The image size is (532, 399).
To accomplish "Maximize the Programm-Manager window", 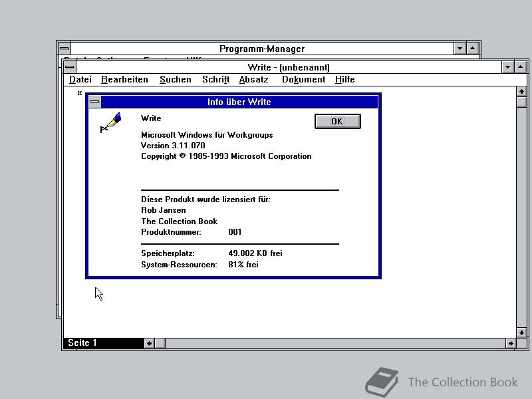I will [x=473, y=49].
